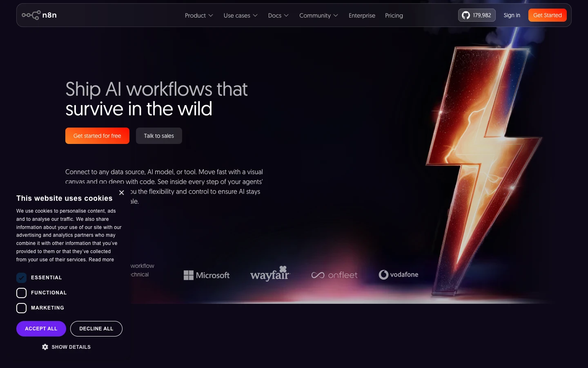Expand the Community menu

[318, 15]
